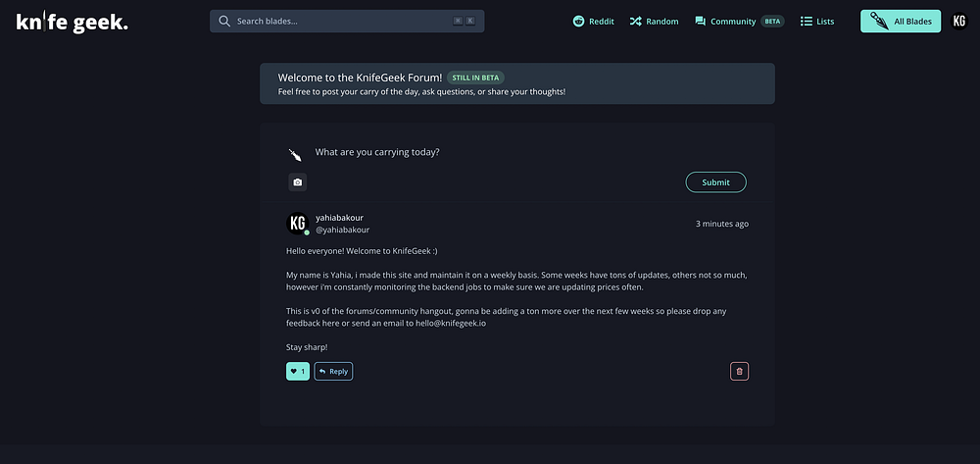Open the Lists menu item
Image resolution: width=980 pixels, height=464 pixels.
tap(817, 22)
